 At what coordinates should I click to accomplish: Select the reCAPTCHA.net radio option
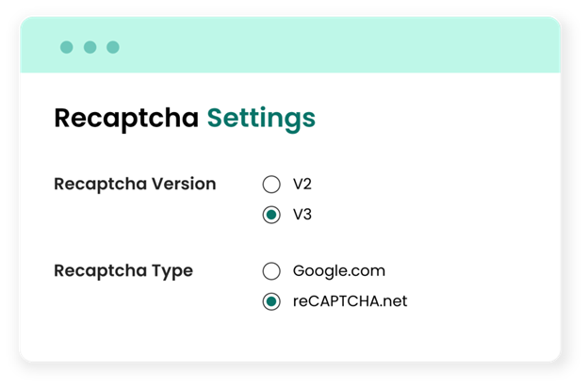[x=271, y=302]
